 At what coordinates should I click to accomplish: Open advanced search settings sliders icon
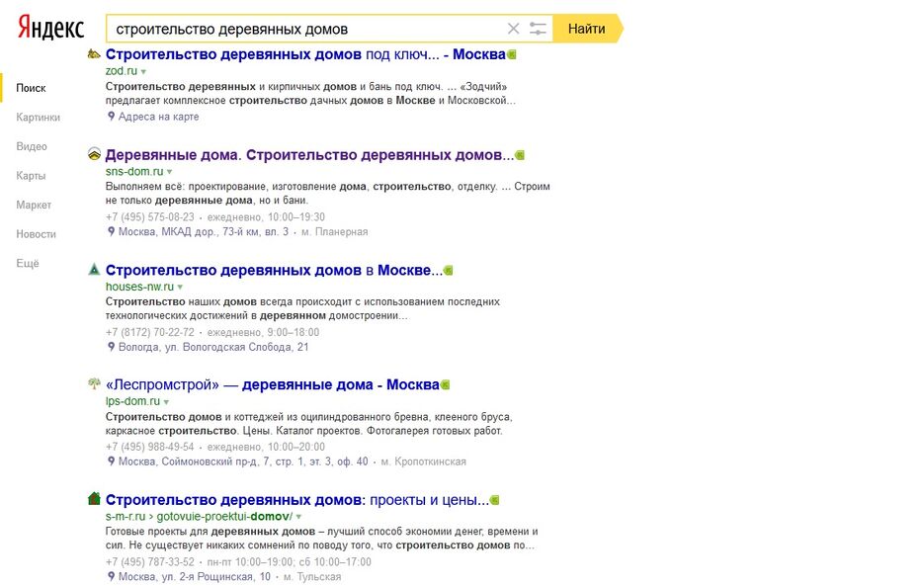coord(538,29)
